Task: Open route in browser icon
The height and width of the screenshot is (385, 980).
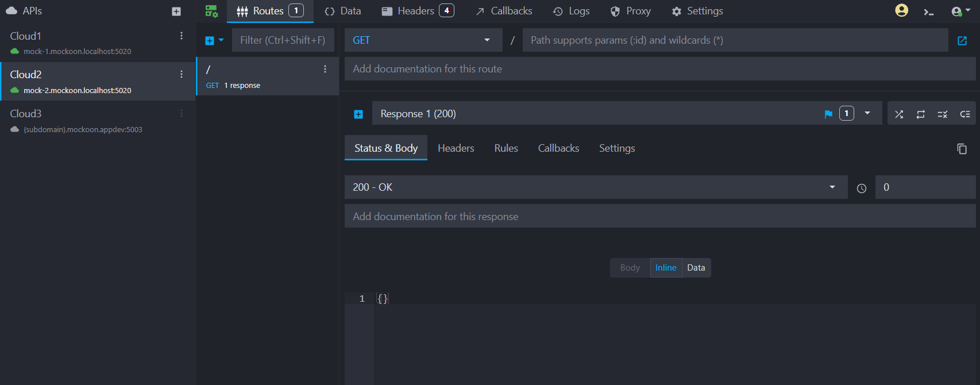Action: coord(962,40)
